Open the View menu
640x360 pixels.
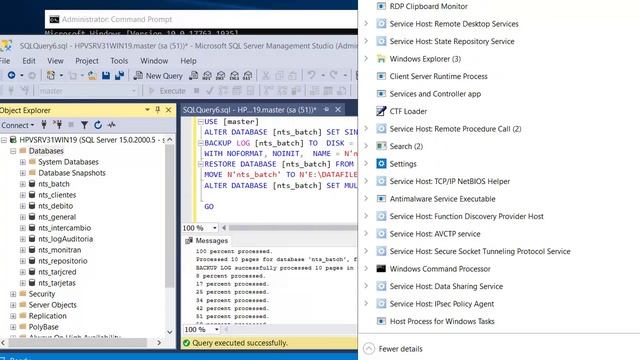(x=55, y=61)
